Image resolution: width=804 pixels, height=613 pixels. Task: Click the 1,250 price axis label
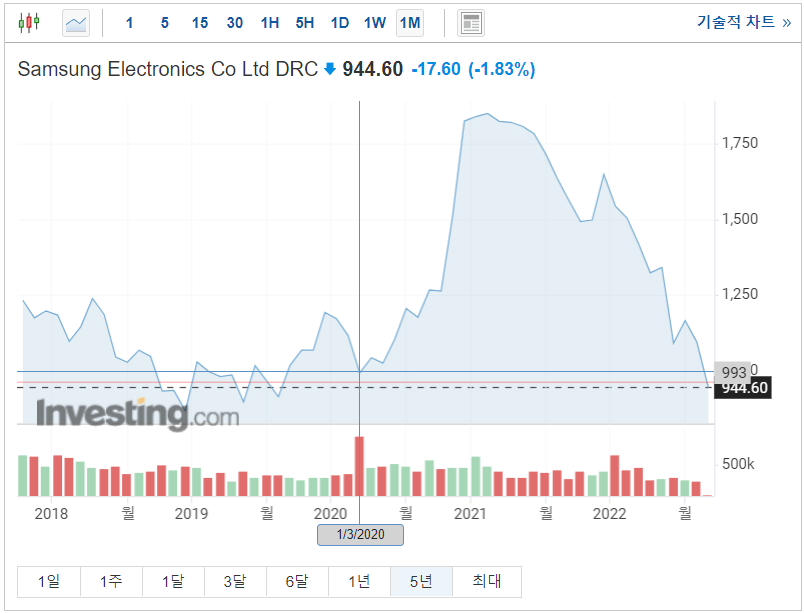(739, 294)
